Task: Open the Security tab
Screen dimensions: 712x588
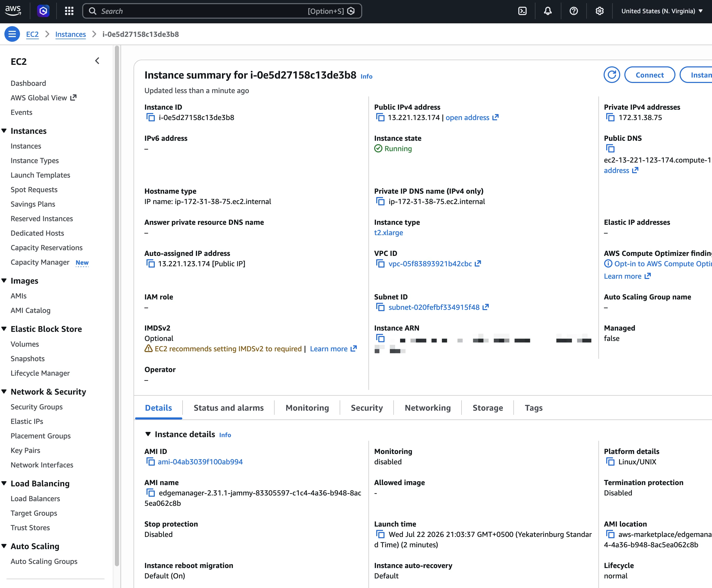Action: 366,408
